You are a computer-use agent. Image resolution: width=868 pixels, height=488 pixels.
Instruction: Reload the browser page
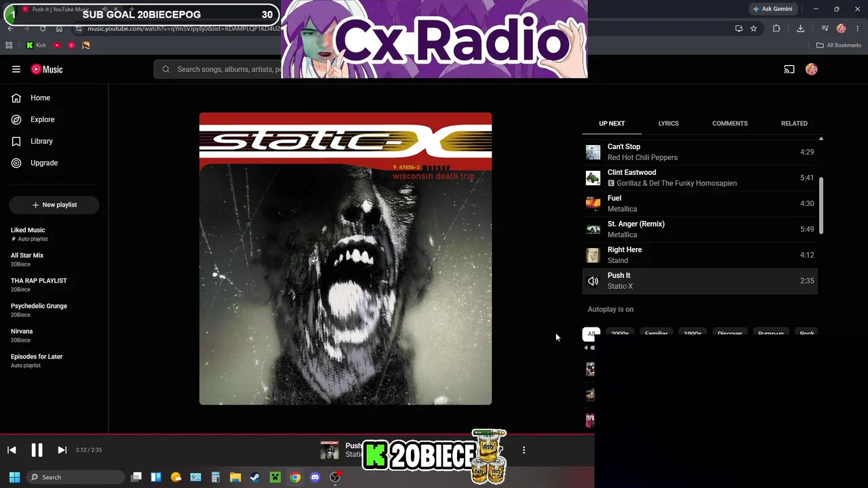click(x=43, y=28)
